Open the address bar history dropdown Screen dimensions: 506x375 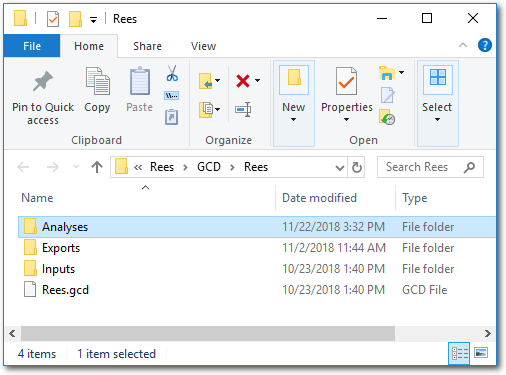339,167
